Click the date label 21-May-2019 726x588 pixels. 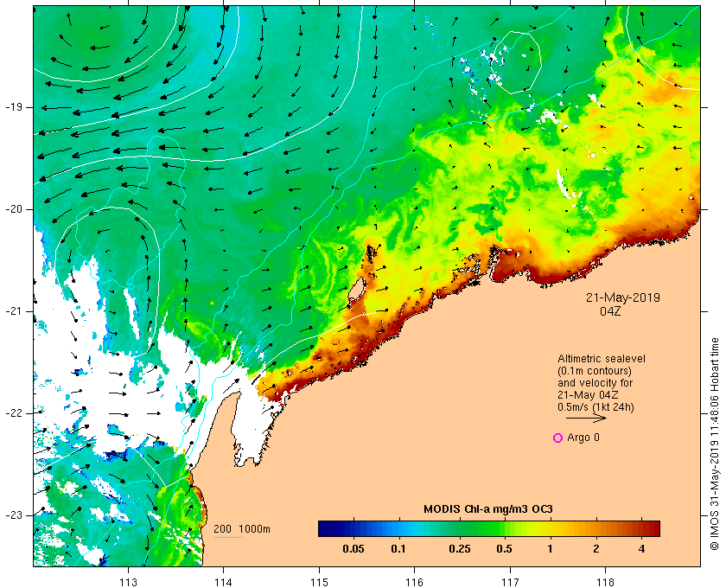pos(623,297)
